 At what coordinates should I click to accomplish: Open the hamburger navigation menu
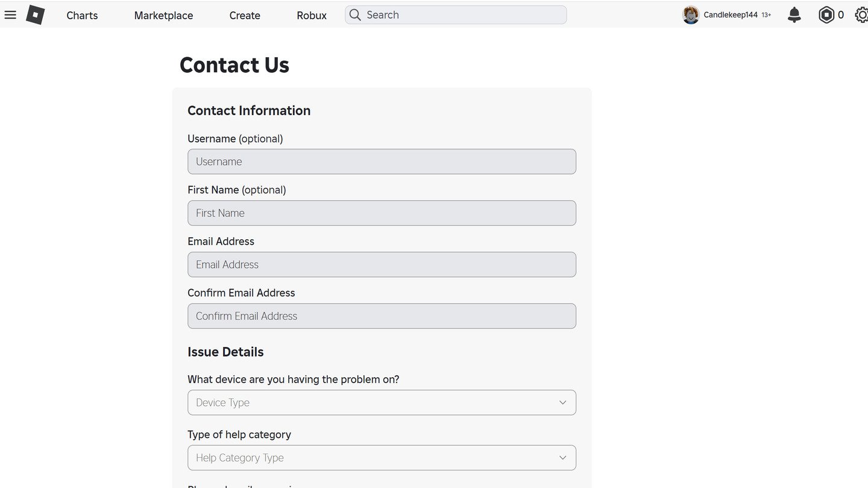[x=10, y=14]
